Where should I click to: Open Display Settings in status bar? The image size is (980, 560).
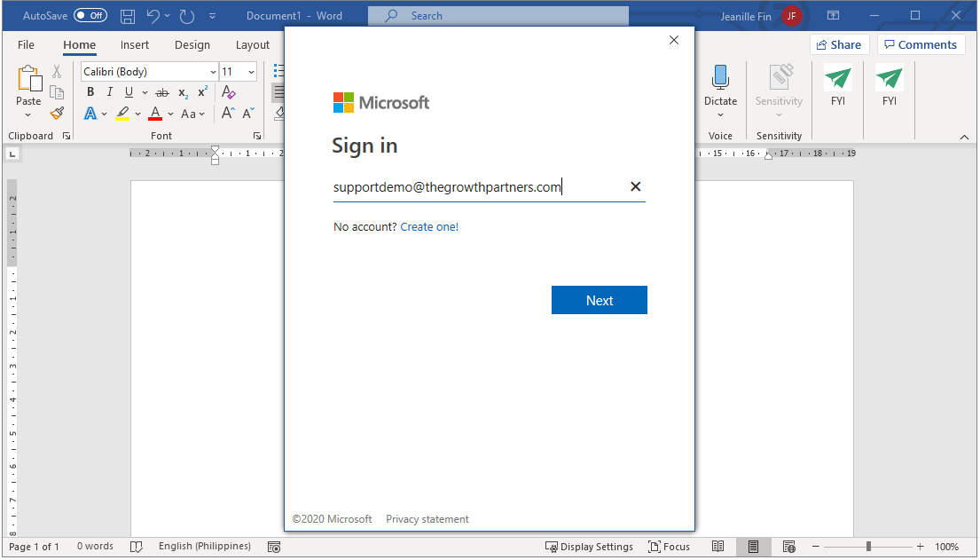coord(589,547)
